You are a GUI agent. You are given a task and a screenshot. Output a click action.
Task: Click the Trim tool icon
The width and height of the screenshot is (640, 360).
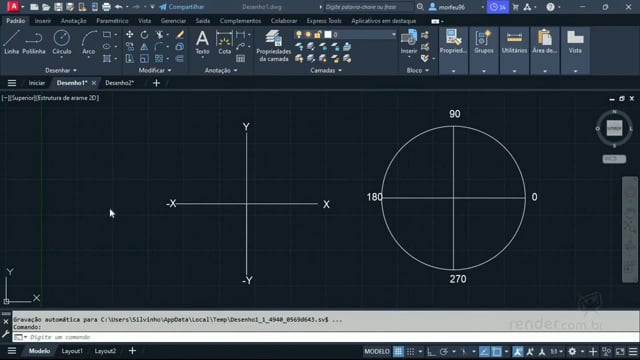click(160, 35)
